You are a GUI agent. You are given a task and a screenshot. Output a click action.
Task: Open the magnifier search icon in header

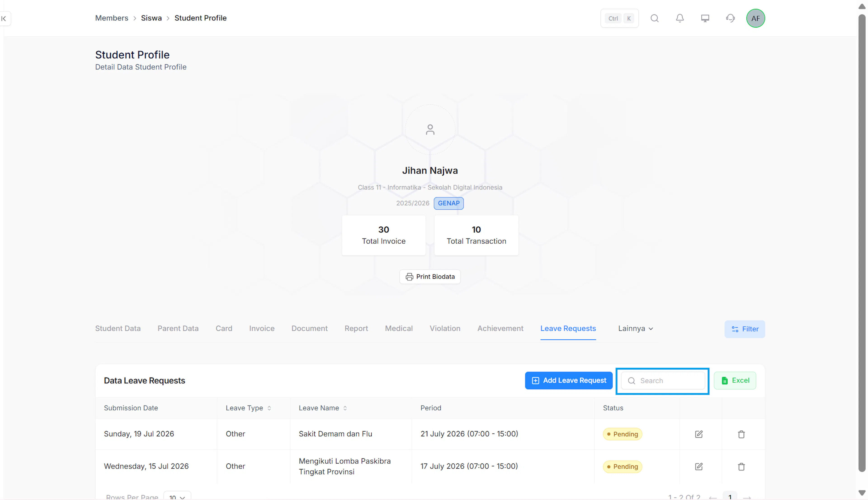(655, 18)
